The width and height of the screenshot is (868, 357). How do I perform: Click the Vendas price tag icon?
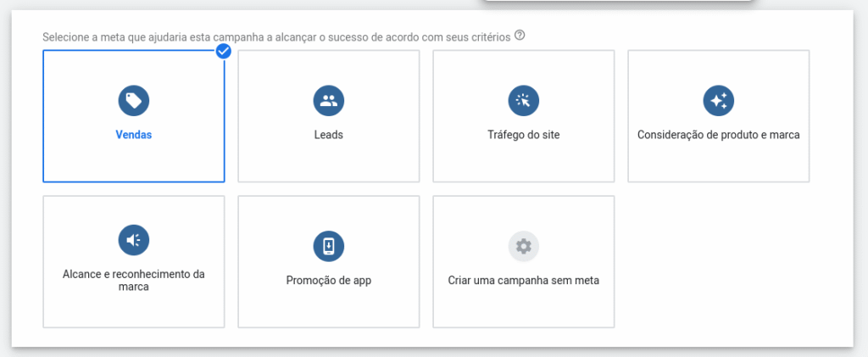tap(134, 101)
